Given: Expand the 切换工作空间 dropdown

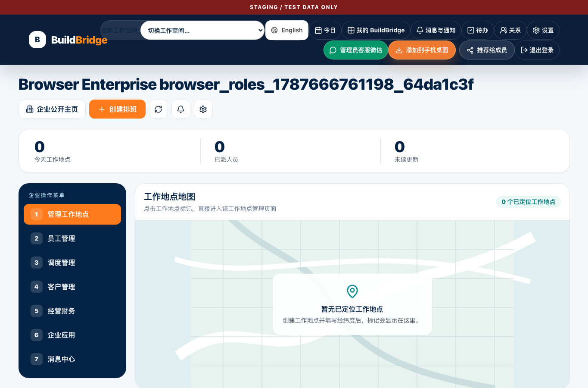Looking at the screenshot, I should pyautogui.click(x=202, y=30).
